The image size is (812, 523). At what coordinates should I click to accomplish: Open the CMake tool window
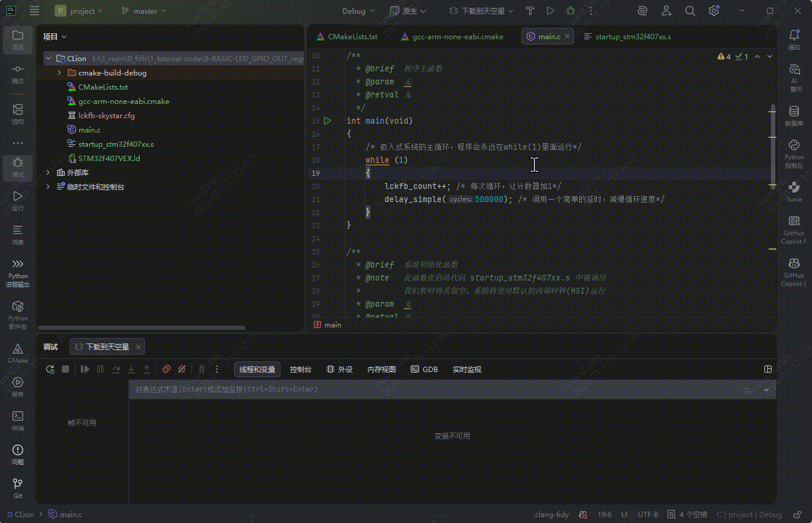tap(18, 352)
